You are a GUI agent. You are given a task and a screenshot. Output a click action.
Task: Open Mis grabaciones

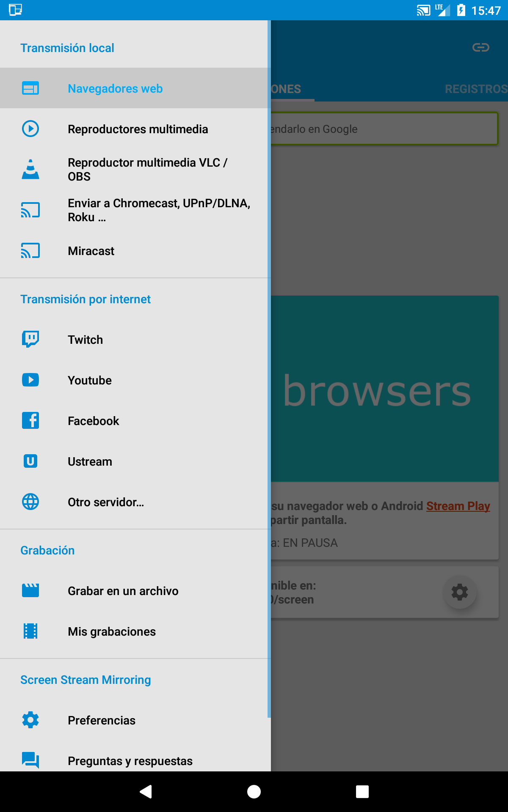(135, 631)
